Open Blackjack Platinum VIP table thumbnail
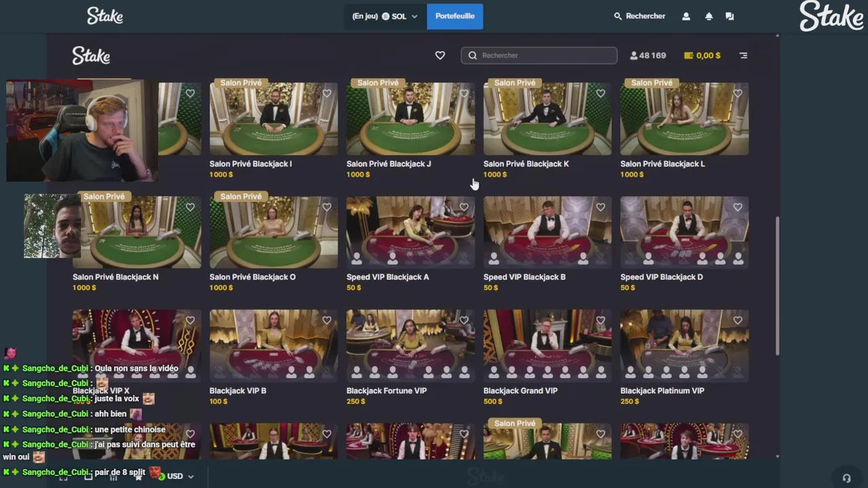Viewport: 868px width, 488px height. pos(684,346)
